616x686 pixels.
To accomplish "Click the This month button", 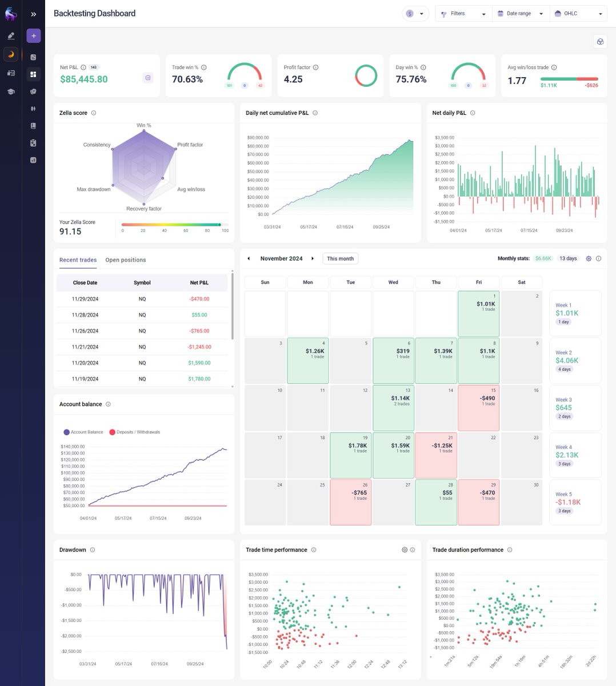I will (341, 258).
